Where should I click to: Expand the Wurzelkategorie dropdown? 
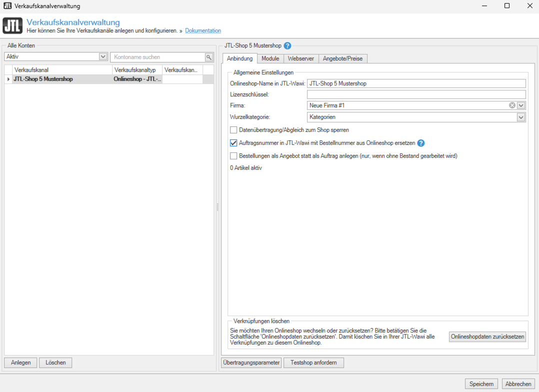(x=521, y=117)
